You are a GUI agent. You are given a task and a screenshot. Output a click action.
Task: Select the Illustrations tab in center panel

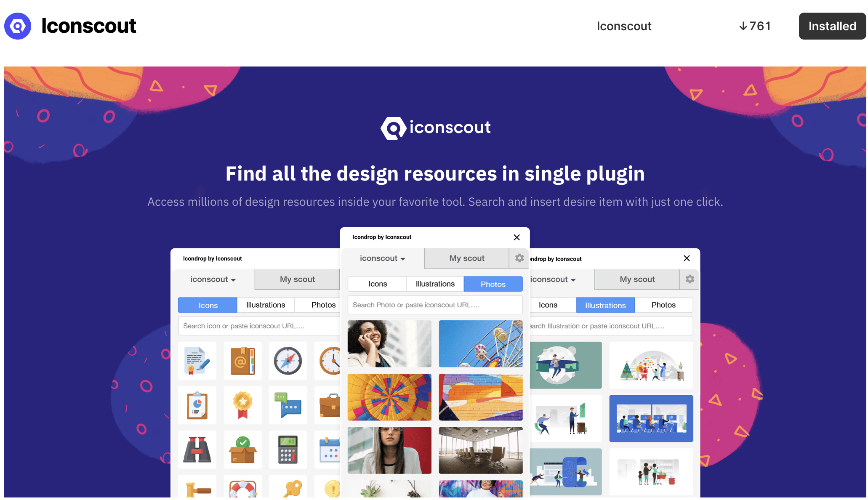click(x=435, y=284)
